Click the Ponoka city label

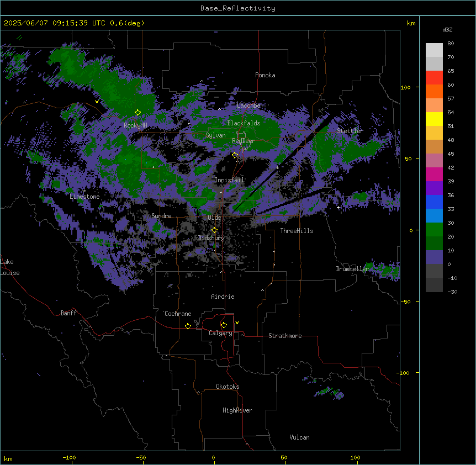point(265,75)
